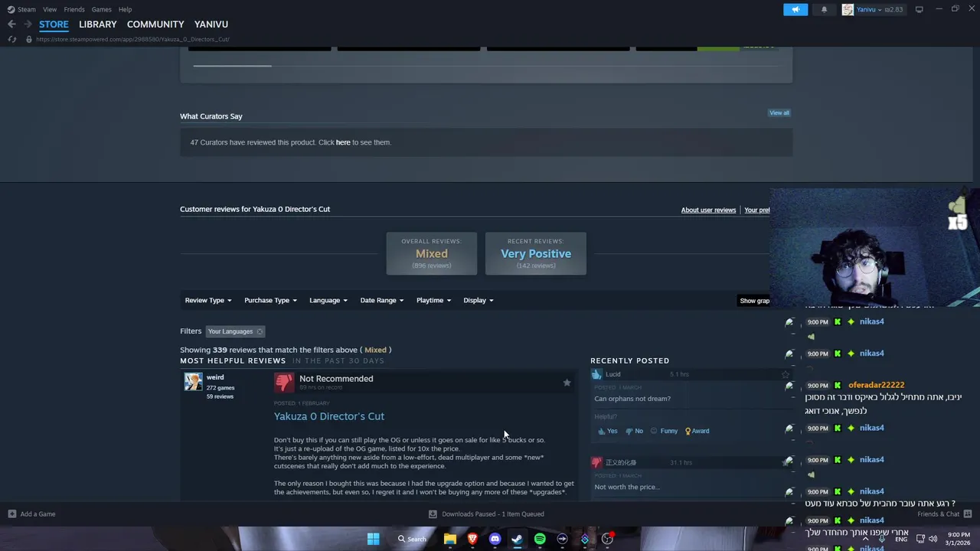The height and width of the screenshot is (551, 980).
Task: Click the thumbs-down icon beside 正义的化身
Action: point(596,462)
